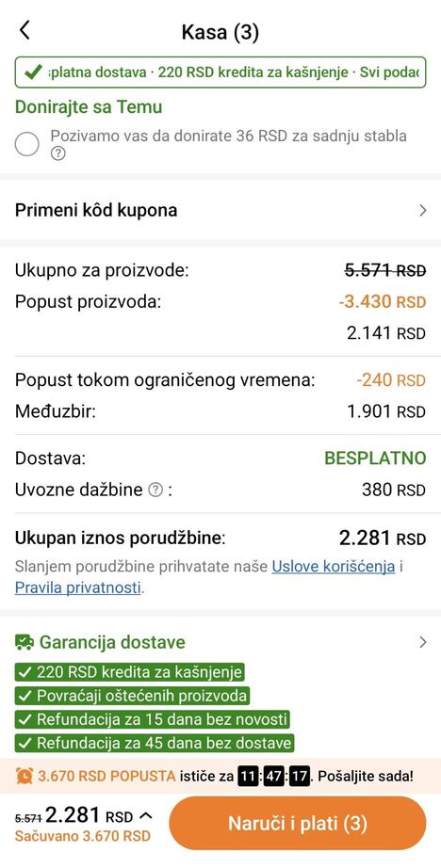Open Primeni kôd kupona row

click(220, 210)
